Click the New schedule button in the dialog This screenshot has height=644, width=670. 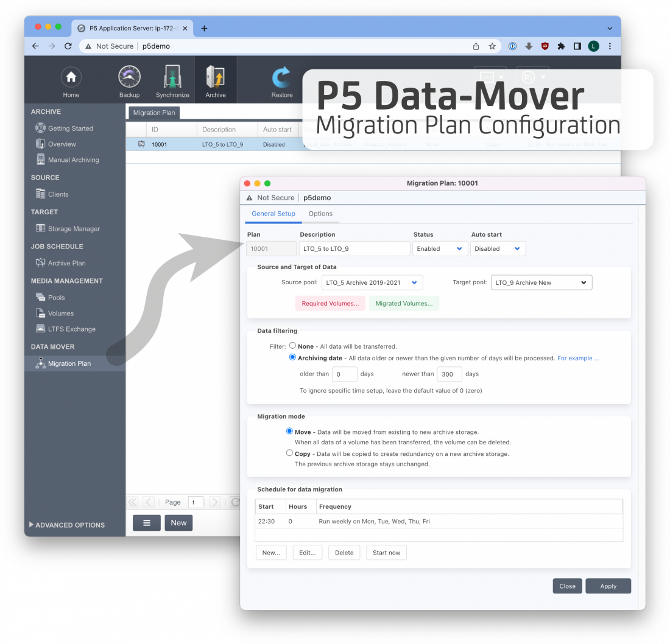pos(271,553)
